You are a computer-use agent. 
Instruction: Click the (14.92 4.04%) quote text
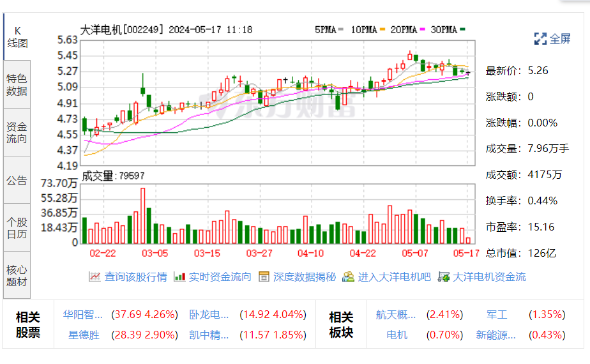273,314
